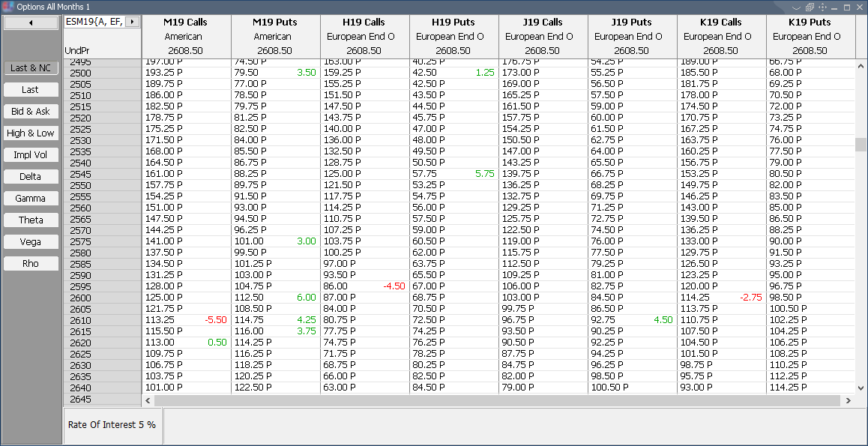Click the vertical scrollbar up arrow
Viewport: 868px width, 446px height.
[x=861, y=66]
